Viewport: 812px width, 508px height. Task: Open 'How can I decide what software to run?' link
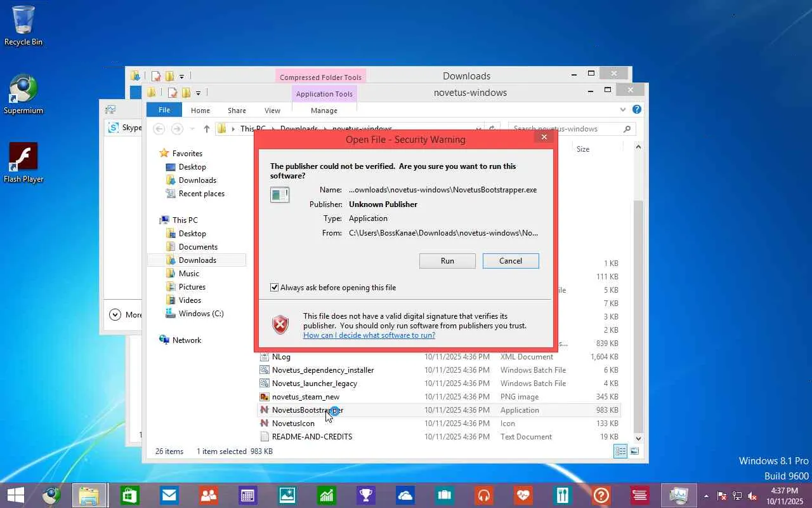click(x=369, y=335)
